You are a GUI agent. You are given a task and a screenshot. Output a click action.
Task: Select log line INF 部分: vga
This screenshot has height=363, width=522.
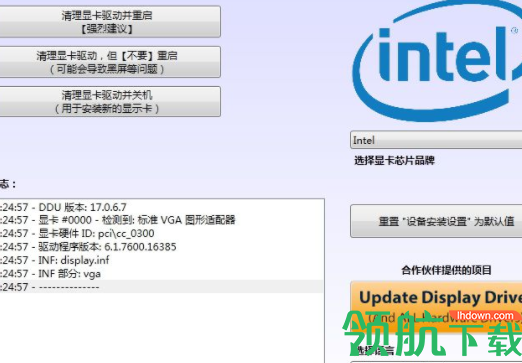tap(161, 273)
